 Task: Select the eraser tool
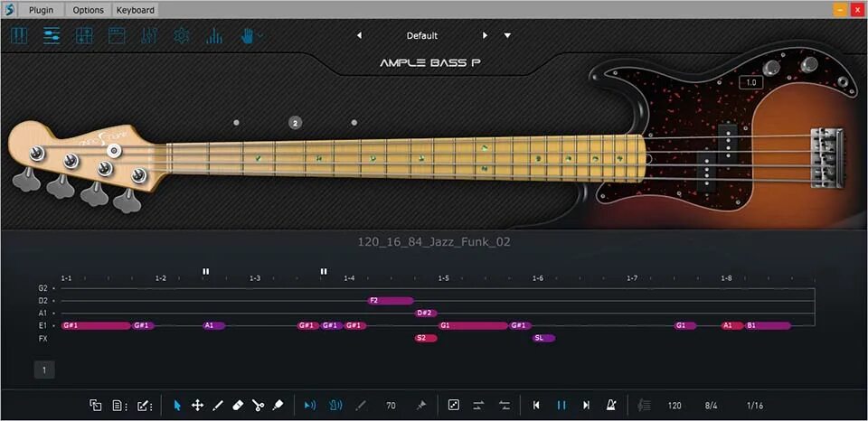tap(238, 406)
